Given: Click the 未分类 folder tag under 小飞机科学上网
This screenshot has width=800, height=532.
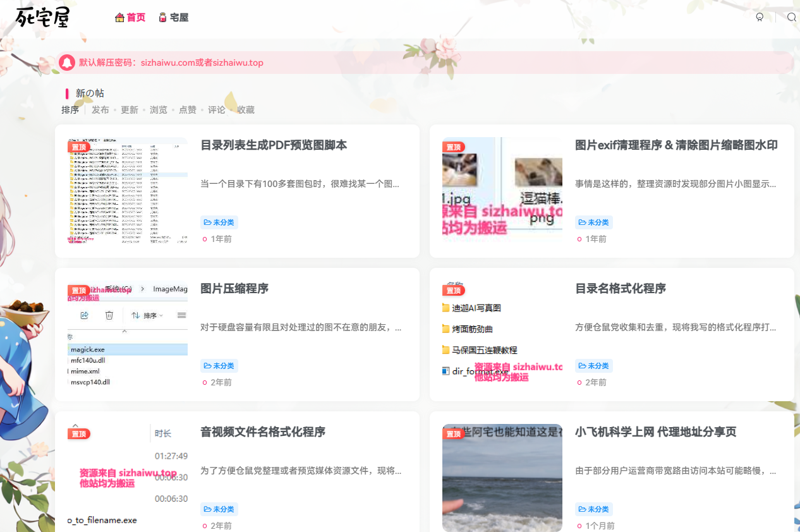Looking at the screenshot, I should coord(594,509).
